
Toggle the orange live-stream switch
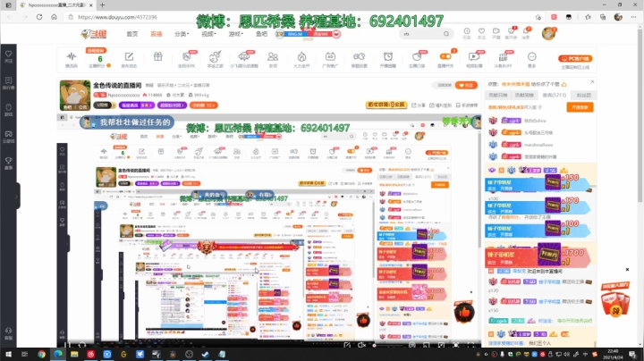point(445,56)
